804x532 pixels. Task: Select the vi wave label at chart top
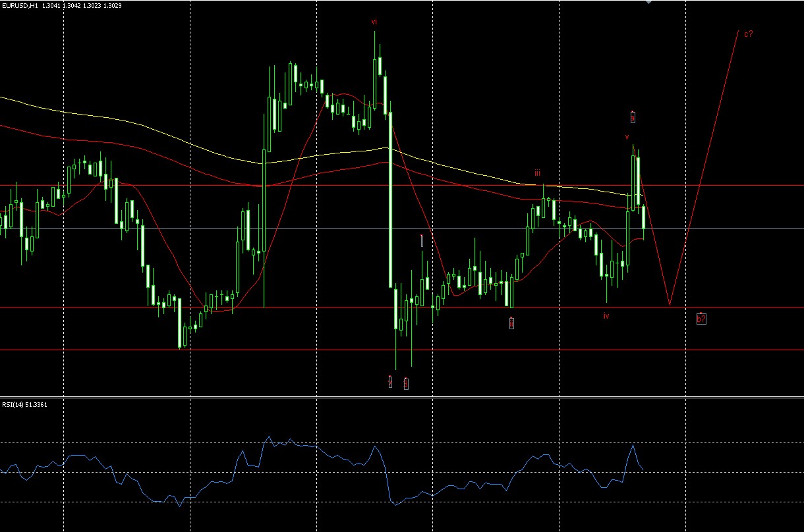374,21
